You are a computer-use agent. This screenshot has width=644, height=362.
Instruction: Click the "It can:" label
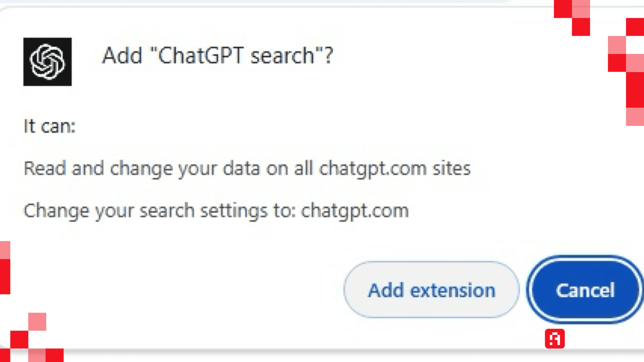tap(50, 126)
